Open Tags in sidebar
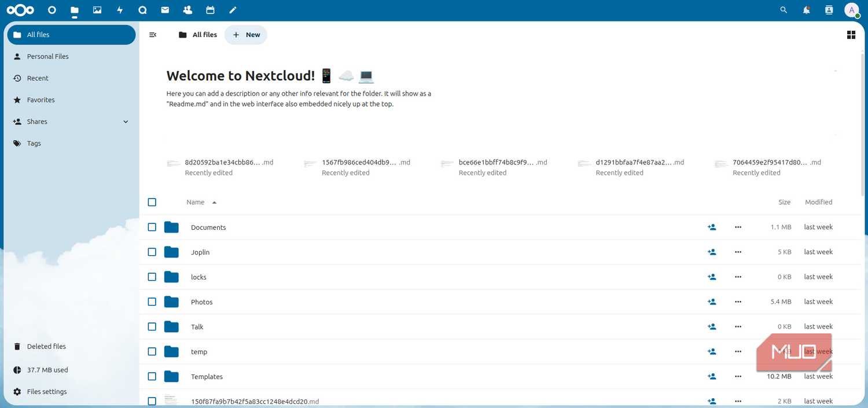 71,144
